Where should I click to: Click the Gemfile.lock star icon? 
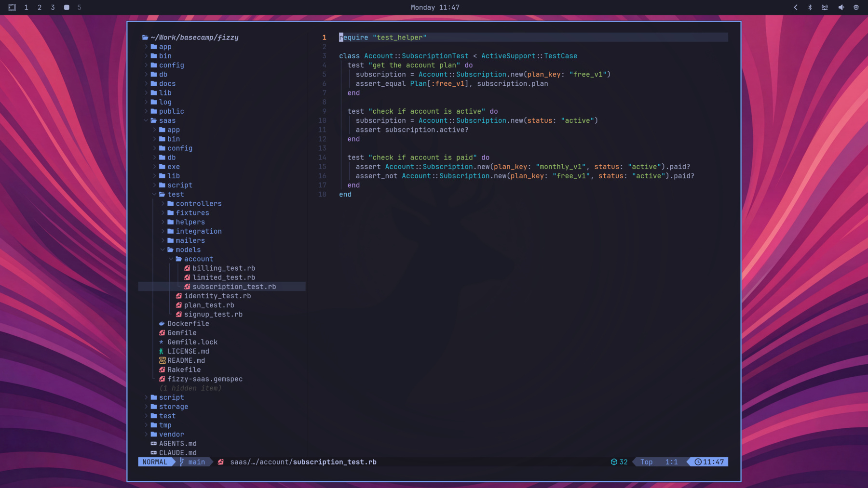(162, 342)
